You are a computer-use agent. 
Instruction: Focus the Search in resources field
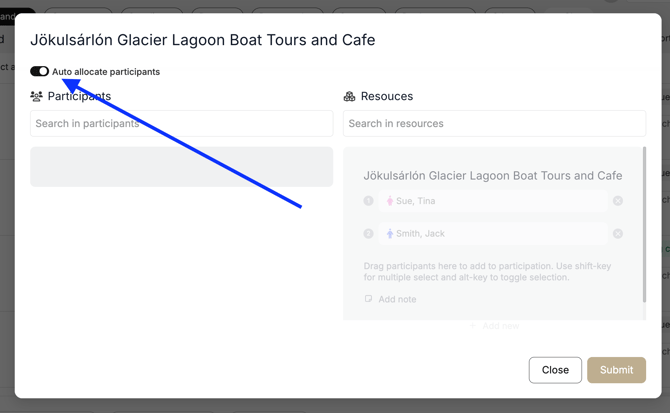point(494,124)
